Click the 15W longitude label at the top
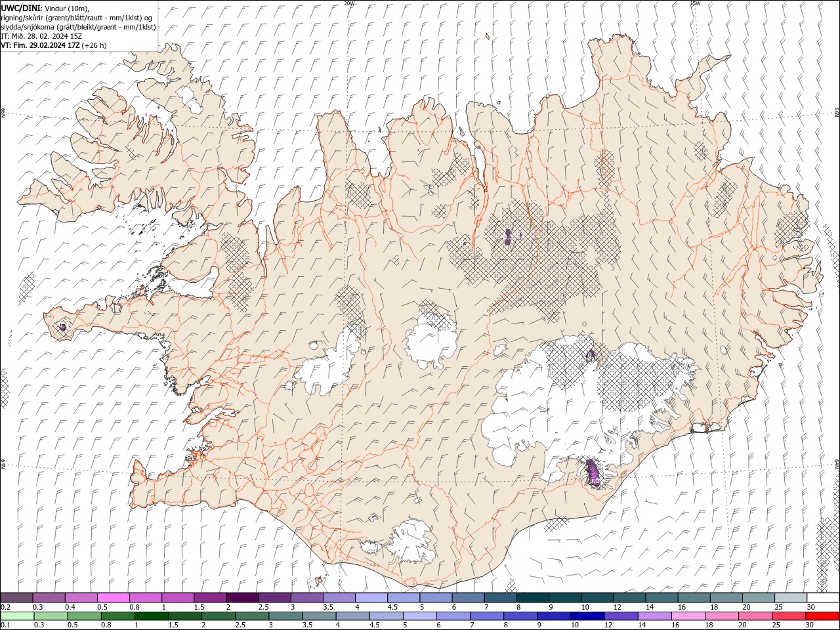The height and width of the screenshot is (630, 840). (x=696, y=3)
